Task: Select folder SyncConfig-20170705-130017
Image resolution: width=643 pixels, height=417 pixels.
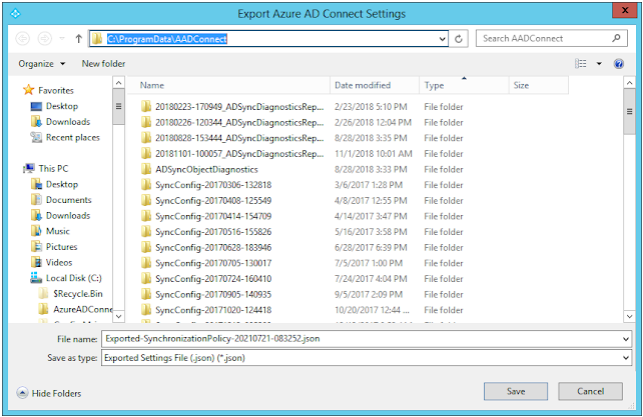Action: pyautogui.click(x=213, y=263)
